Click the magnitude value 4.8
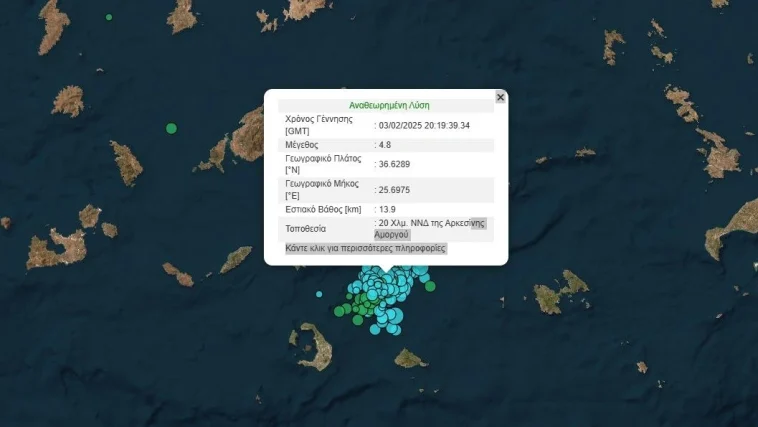This screenshot has width=758, height=427. [x=385, y=145]
